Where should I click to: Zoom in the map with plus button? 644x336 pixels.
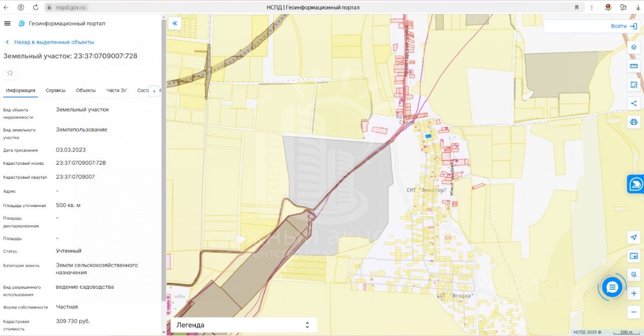point(634,294)
